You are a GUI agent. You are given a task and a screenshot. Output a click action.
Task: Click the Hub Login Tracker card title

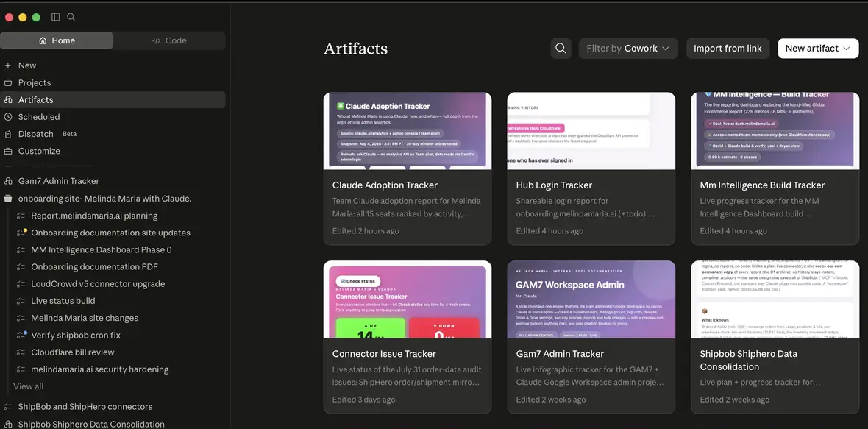click(554, 185)
